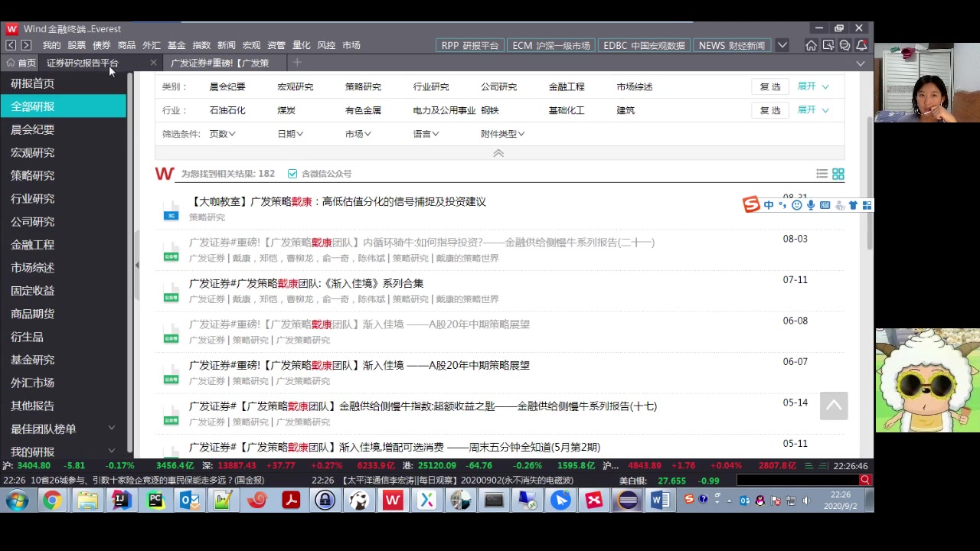Screen dimensions: 980x551
Task: Switch to the 首页 tab
Action: [x=21, y=63]
